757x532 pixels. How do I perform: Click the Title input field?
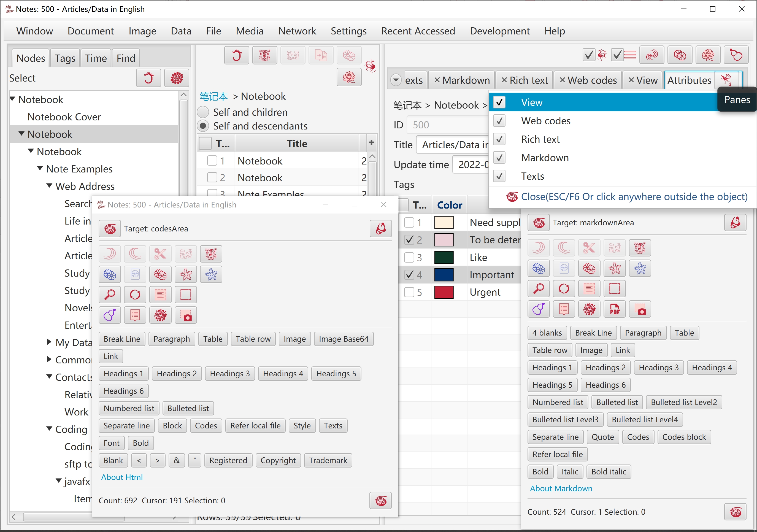pos(452,145)
